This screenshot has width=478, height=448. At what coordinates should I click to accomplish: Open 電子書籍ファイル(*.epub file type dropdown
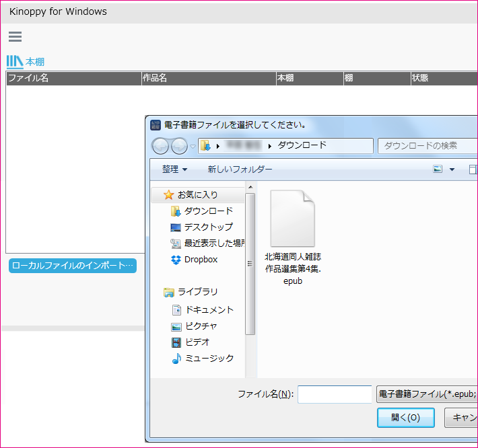point(427,394)
